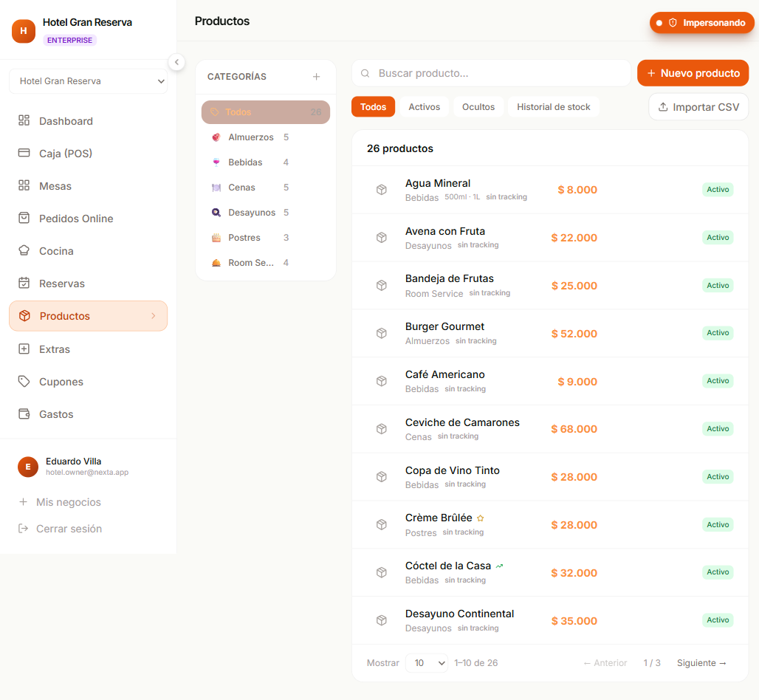The image size is (759, 700).
Task: Click the plus icon next to CATEGORÍAS
Action: coord(316,77)
